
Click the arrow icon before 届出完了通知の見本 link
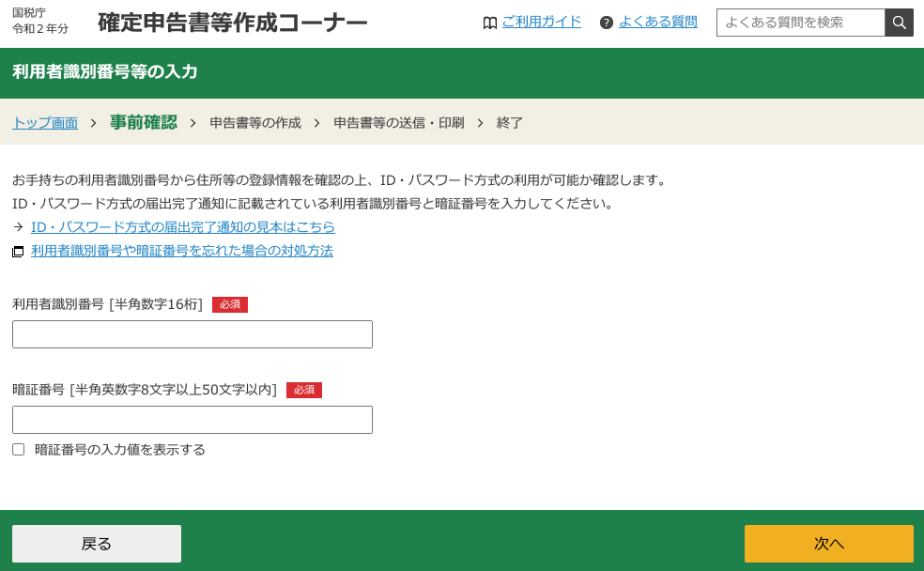(x=18, y=227)
